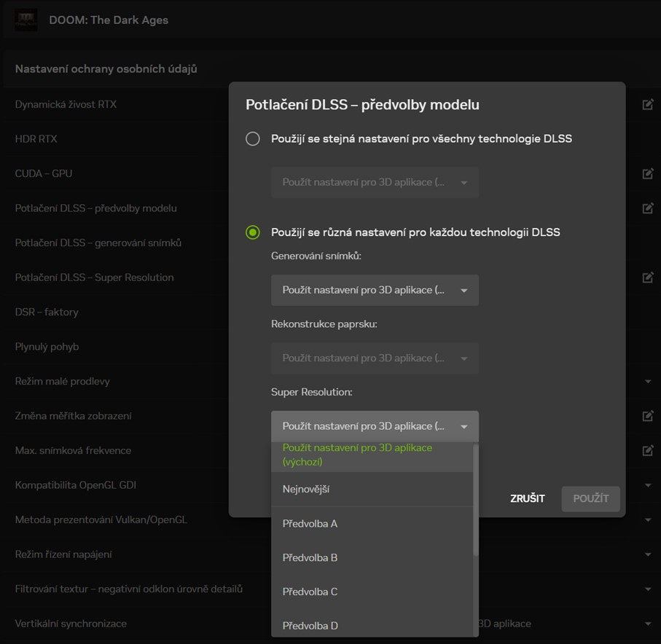This screenshot has width=661, height=644.
Task: Click the 'Max. snímková frekvence' setting label
Action: [x=73, y=450]
